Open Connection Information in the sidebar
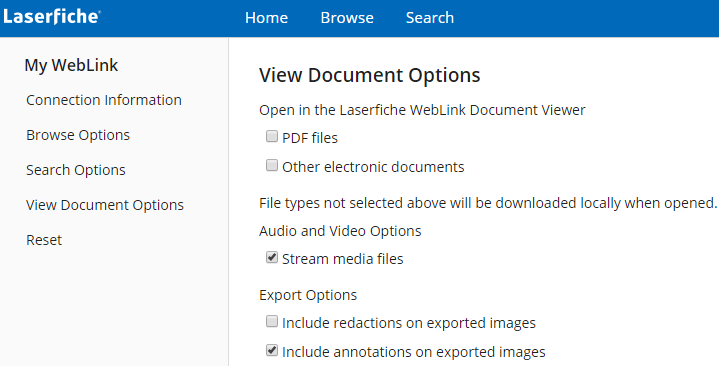Viewport: 719px width, 366px height. 104,100
